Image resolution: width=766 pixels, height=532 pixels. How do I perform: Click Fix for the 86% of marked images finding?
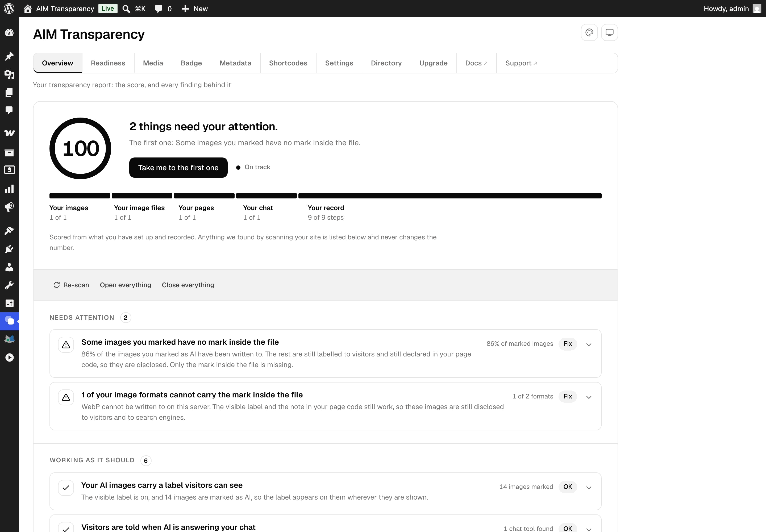click(567, 344)
